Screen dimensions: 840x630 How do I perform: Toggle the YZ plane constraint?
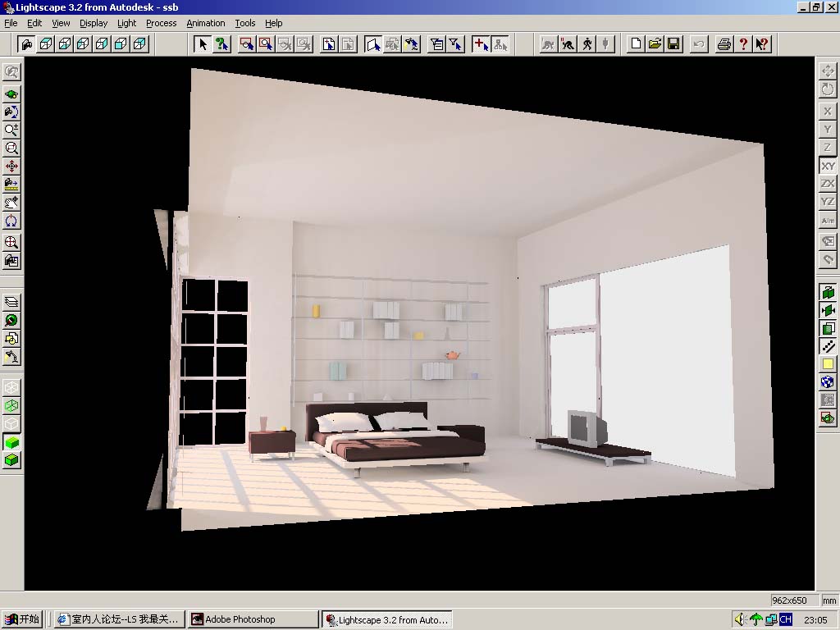click(828, 202)
